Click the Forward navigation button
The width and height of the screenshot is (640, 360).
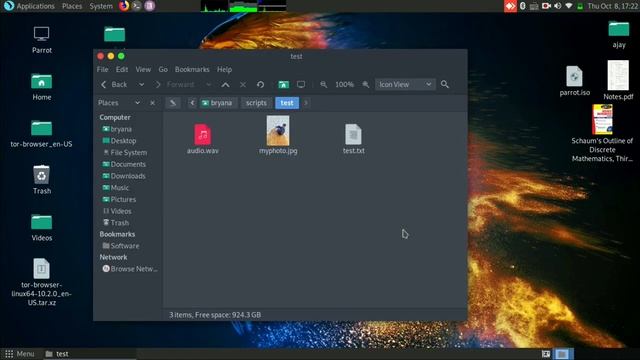pyautogui.click(x=176, y=84)
